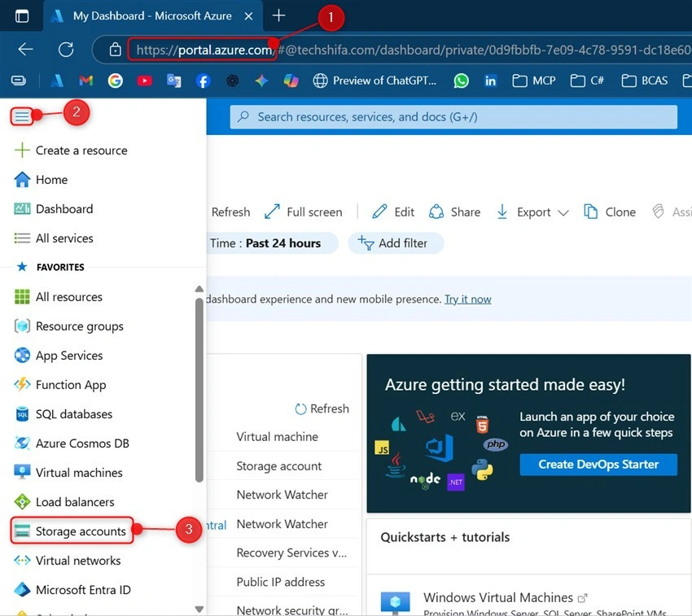Open the YouTube bookmark icon
Viewport: 692px width, 616px height.
pyautogui.click(x=144, y=81)
